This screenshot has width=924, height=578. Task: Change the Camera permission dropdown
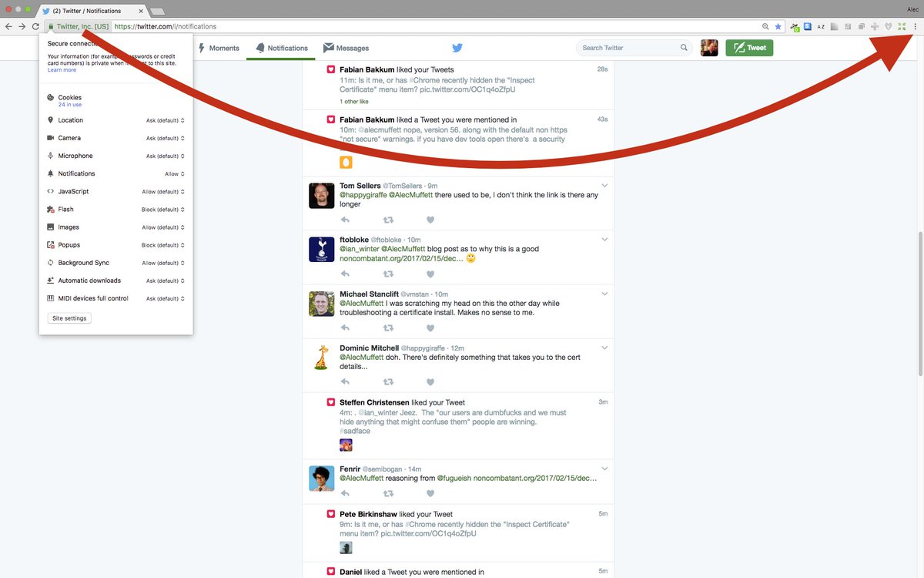tap(166, 138)
